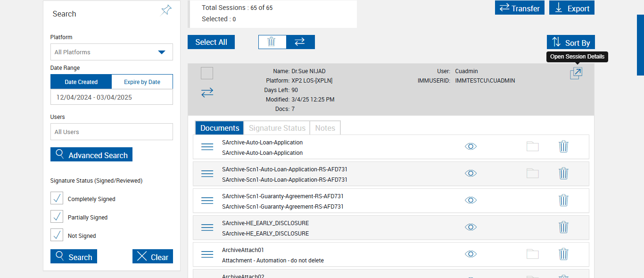The height and width of the screenshot is (278, 644).
Task: Click transfer arrows icon under session checkbox
Action: 207,93
